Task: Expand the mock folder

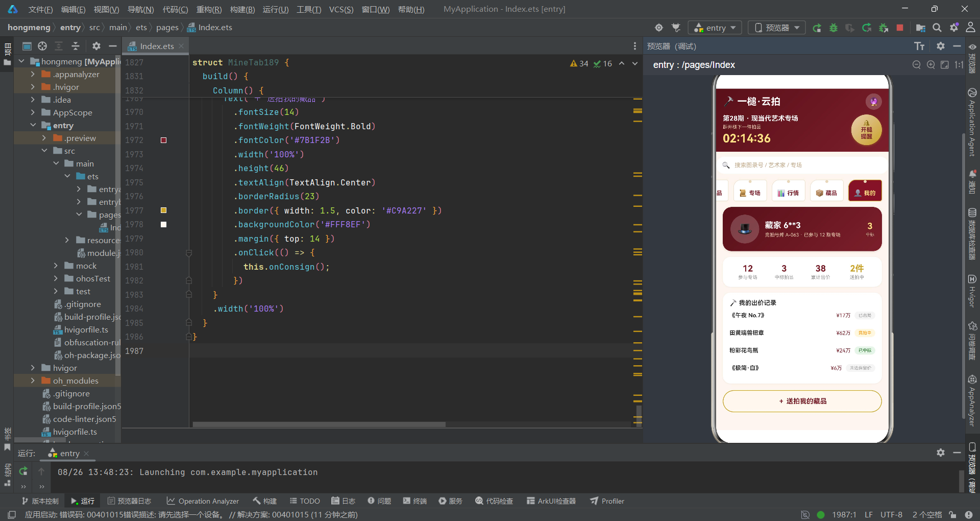Action: (x=56, y=266)
